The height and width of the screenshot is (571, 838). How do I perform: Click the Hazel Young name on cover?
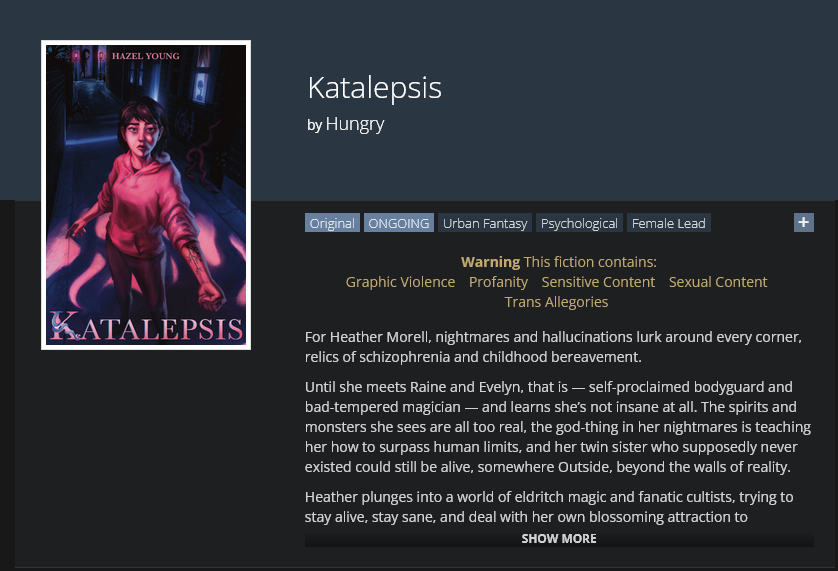tap(148, 56)
